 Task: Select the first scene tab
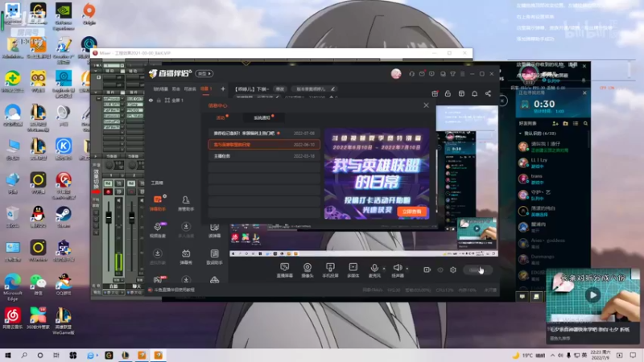[160, 88]
